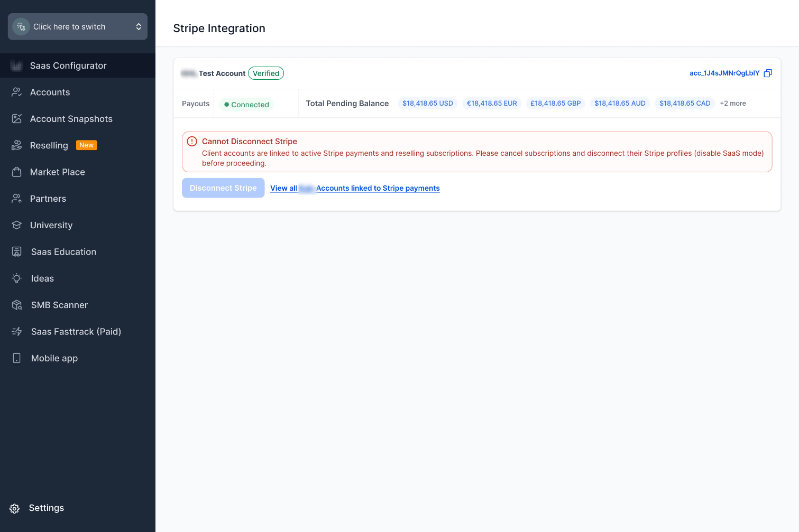This screenshot has width=799, height=532.
Task: Expand +2 more balances
Action: (733, 104)
